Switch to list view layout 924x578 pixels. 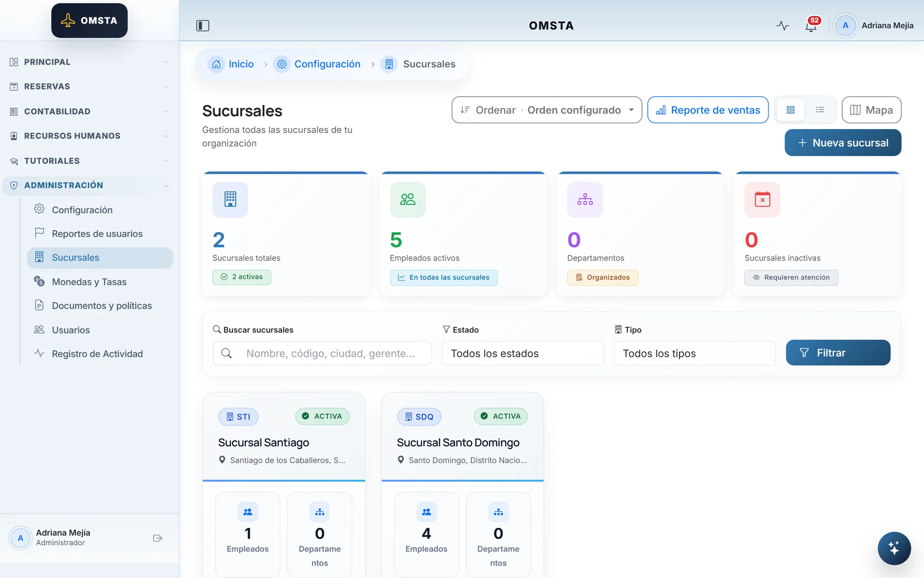pos(820,110)
